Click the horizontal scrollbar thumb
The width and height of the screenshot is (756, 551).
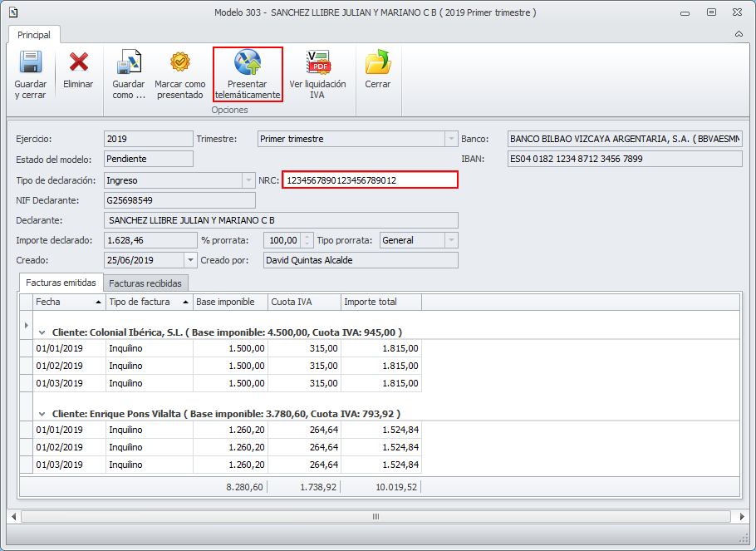point(376,517)
